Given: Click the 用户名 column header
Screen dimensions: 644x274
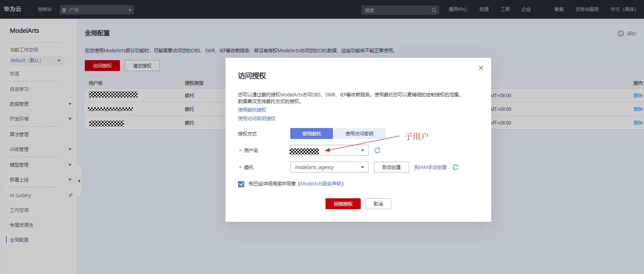Looking at the screenshot, I should [96, 83].
